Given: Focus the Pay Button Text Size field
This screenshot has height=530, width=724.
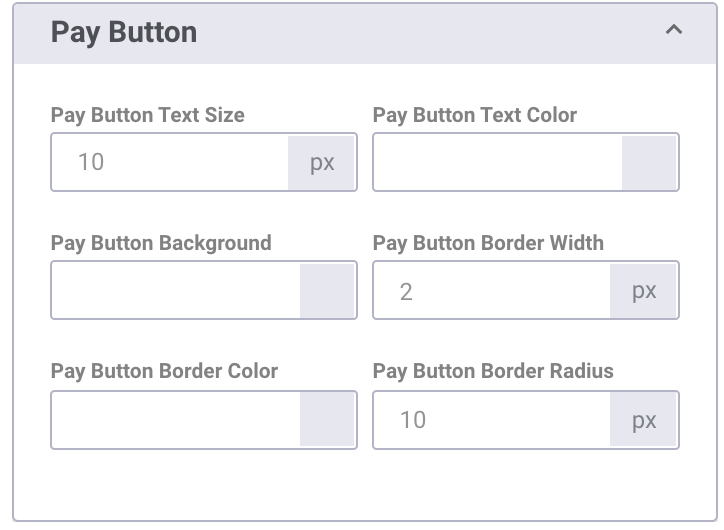Looking at the screenshot, I should [x=170, y=162].
